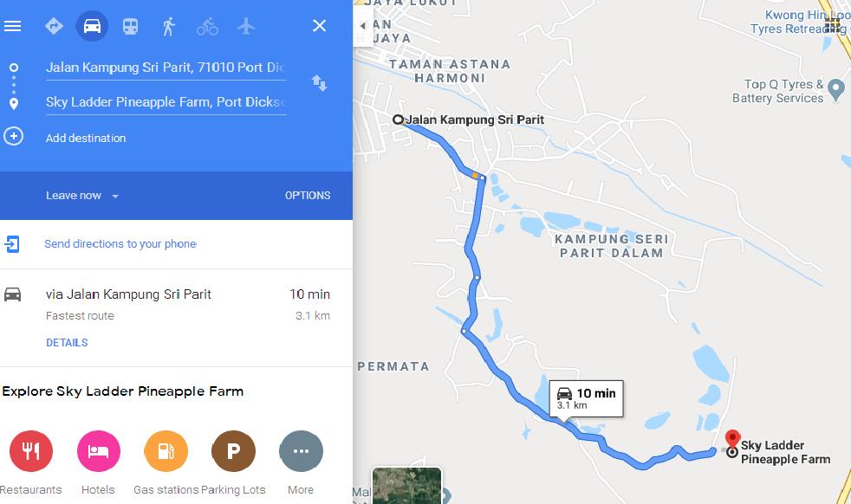Select flights travel mode
The width and height of the screenshot is (851, 504).
click(x=246, y=26)
